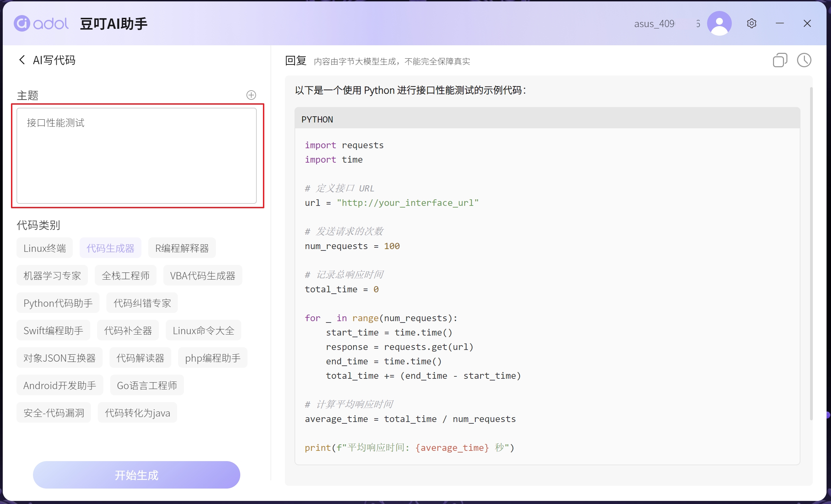
Task: Select the 代码纠错专家 category
Action: click(x=142, y=303)
